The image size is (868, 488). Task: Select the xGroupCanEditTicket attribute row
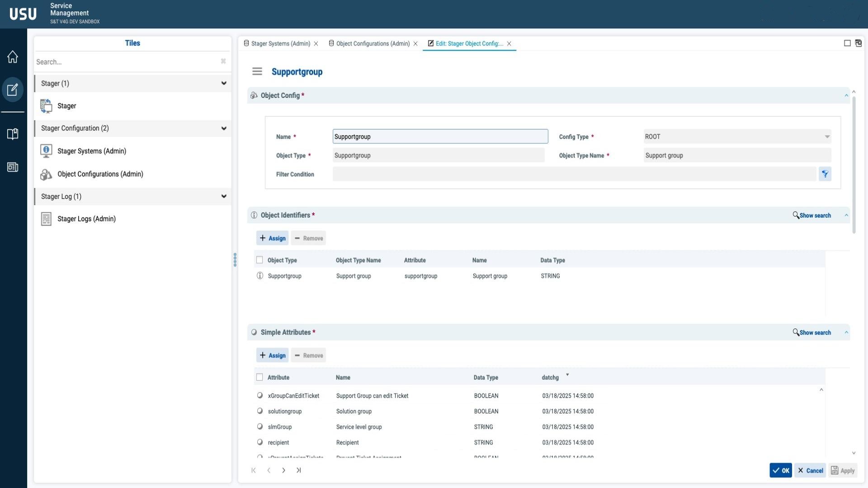click(293, 396)
